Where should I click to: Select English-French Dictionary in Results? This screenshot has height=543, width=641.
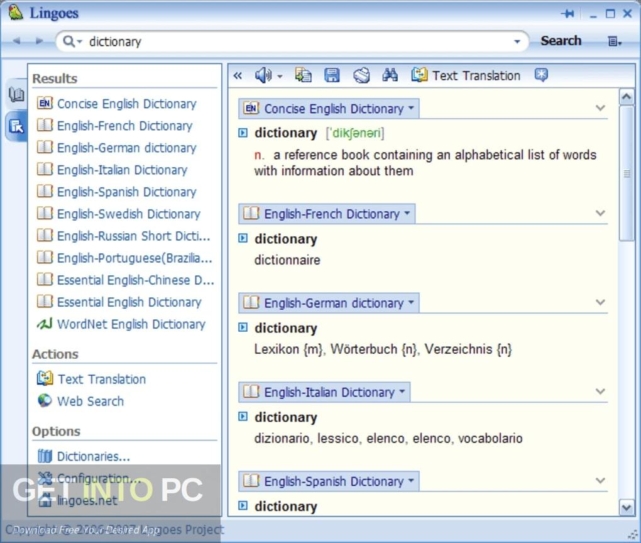click(x=125, y=126)
